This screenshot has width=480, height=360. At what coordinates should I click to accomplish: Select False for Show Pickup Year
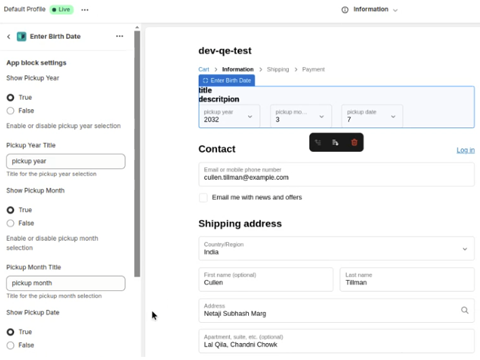pos(10,111)
